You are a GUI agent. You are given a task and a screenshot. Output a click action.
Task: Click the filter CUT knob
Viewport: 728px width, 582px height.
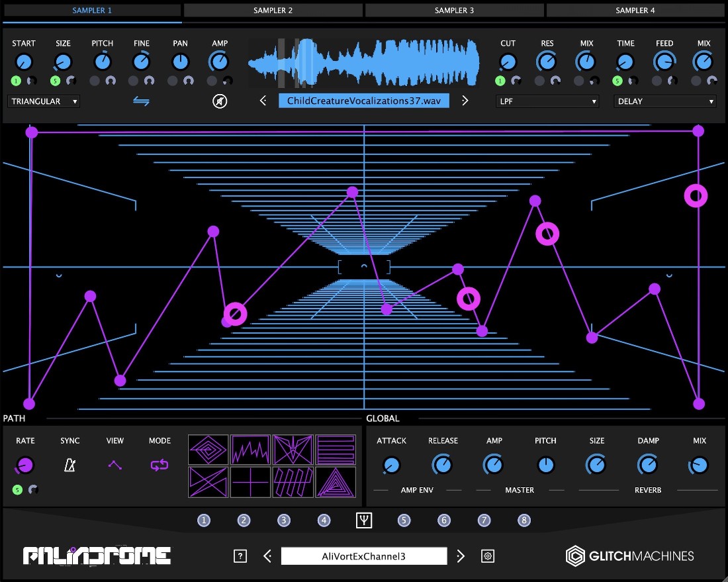tap(508, 62)
